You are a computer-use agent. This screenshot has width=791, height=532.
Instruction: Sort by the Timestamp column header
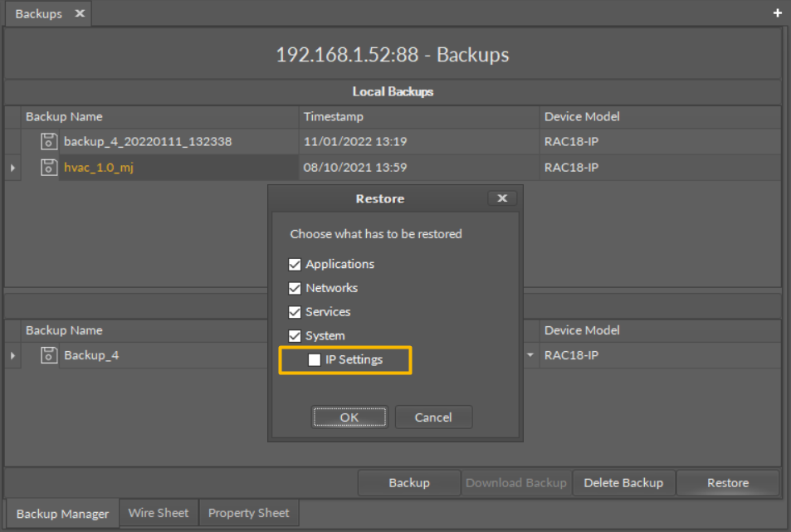[333, 117]
